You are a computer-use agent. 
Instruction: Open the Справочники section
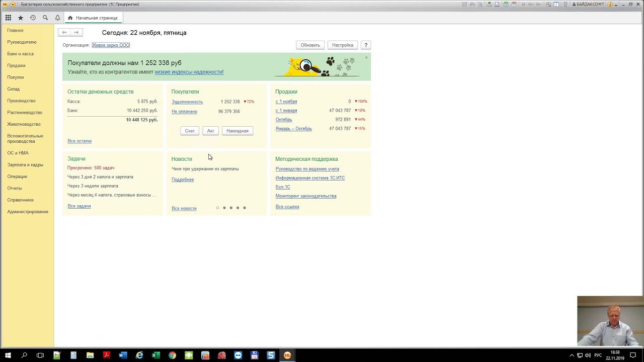pos(20,200)
